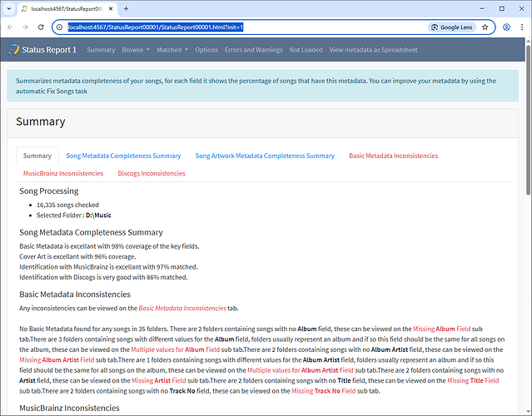Follow Multiple values for Album Field link
The width and height of the screenshot is (532, 416).
[176, 349]
